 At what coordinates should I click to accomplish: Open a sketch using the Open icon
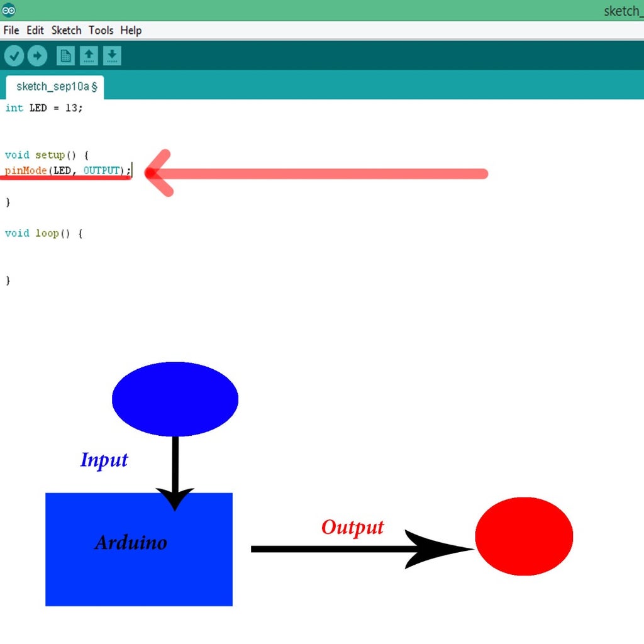point(89,55)
